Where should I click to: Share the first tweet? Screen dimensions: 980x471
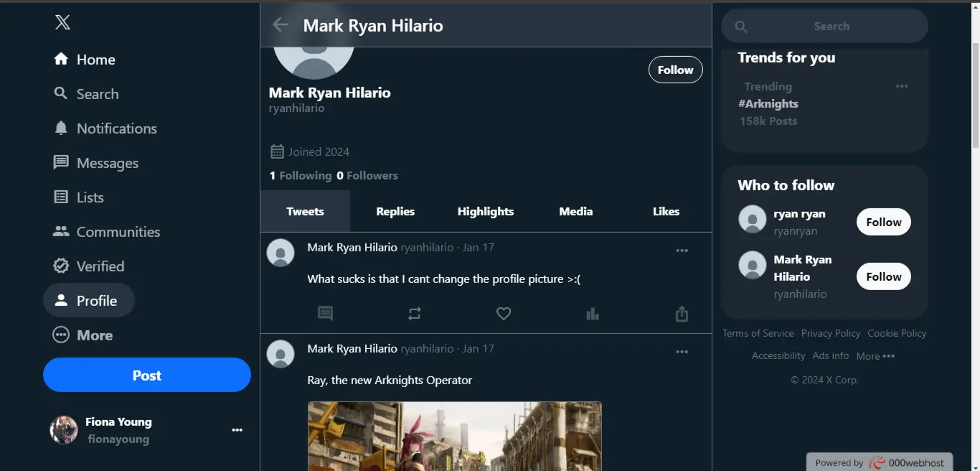point(682,314)
